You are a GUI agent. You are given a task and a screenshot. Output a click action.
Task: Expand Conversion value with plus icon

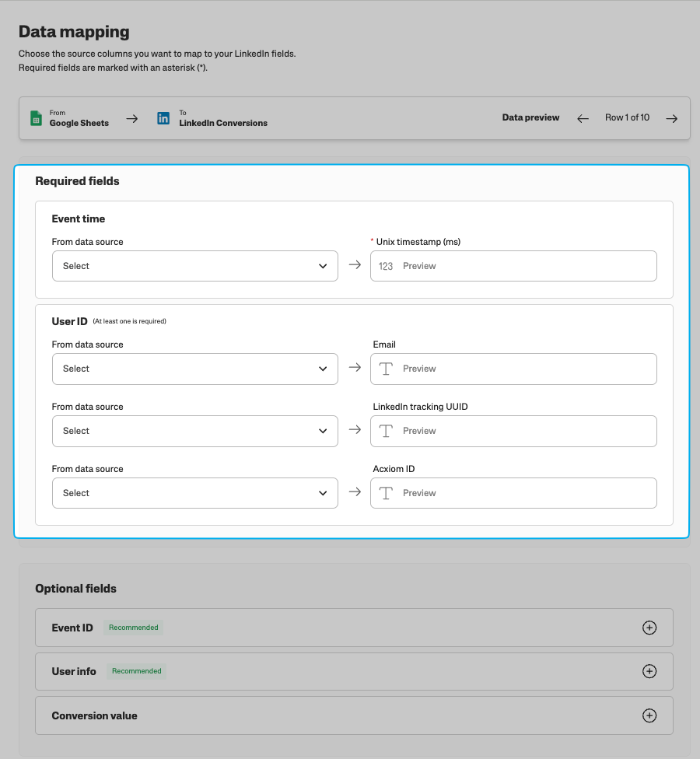649,715
